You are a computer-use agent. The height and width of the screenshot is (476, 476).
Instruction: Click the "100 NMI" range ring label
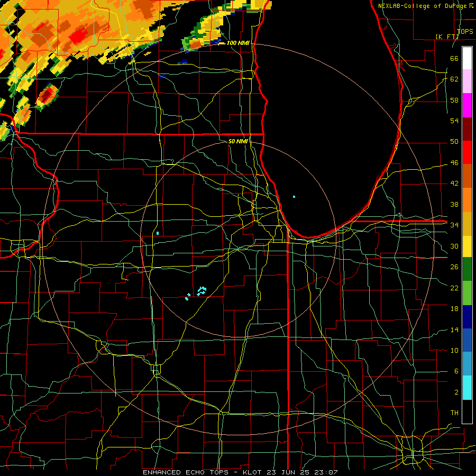pos(238,43)
